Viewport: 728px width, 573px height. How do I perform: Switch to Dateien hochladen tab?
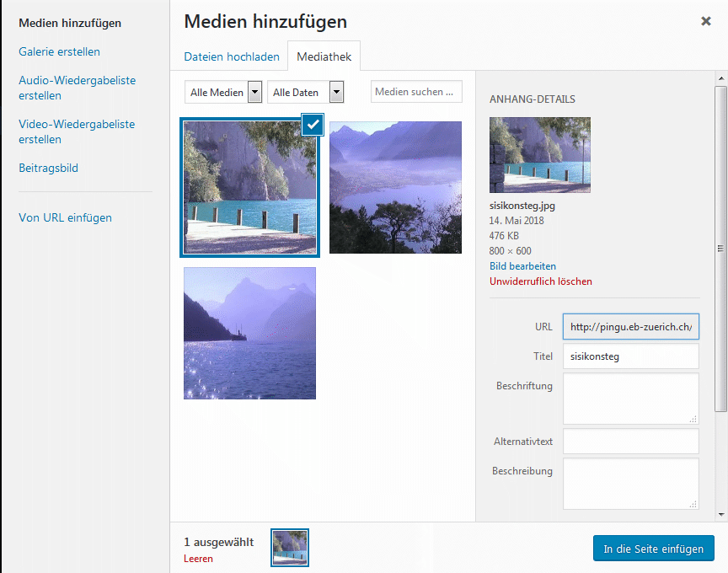click(x=232, y=57)
